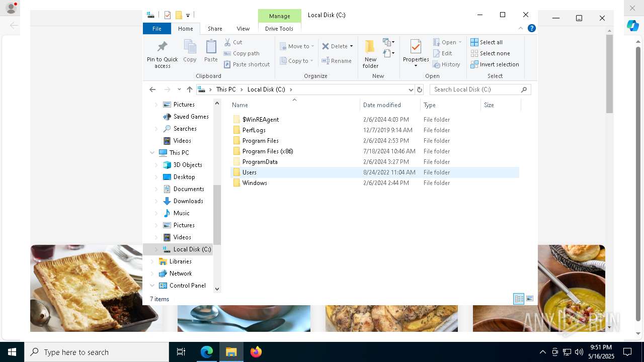The height and width of the screenshot is (362, 644).
Task: Switch to the View ribbon tab
Action: point(243,29)
